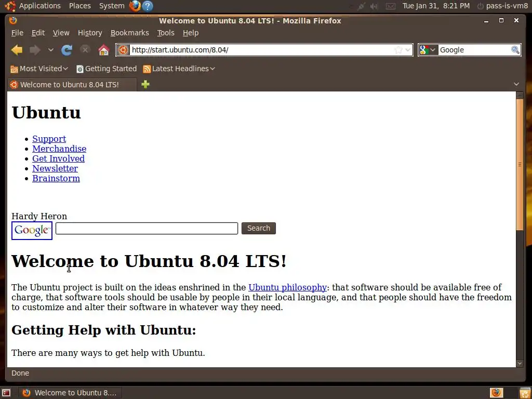Select the Welcome to Ubuntu 8.04 LTS tab
The height and width of the screenshot is (399, 532).
[72, 85]
